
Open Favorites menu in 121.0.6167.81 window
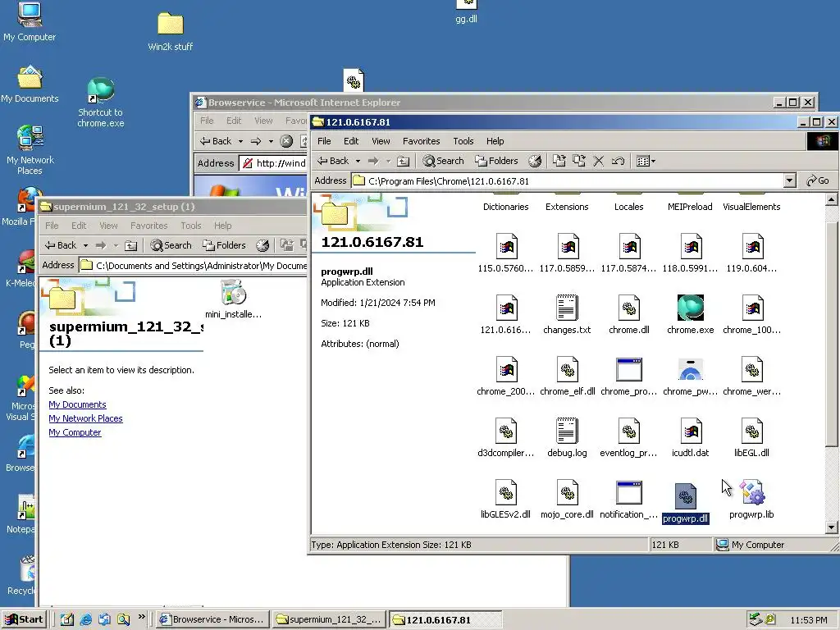[x=421, y=141]
